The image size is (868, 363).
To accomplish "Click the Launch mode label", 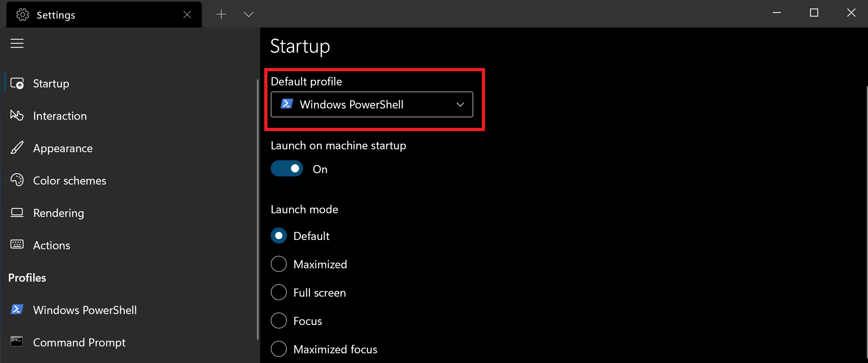I will point(304,210).
